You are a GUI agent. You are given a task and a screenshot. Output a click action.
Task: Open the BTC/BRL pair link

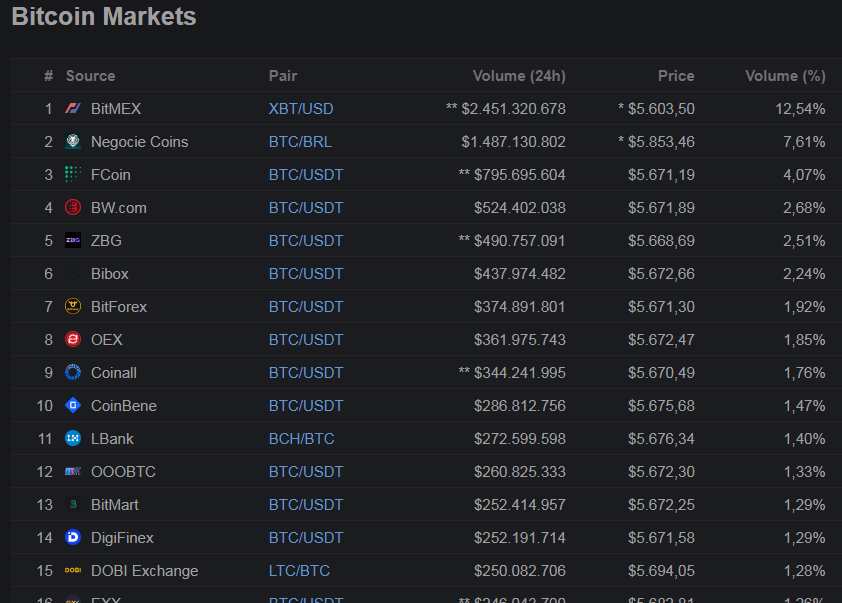[300, 142]
